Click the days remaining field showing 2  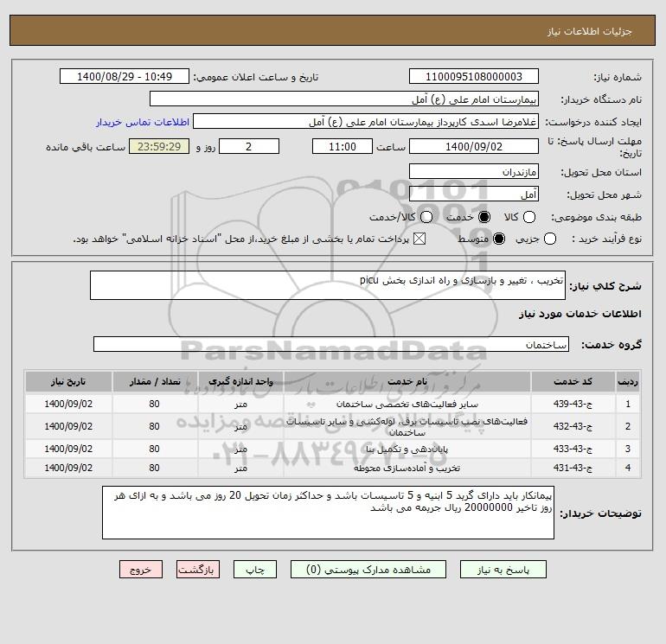coord(249,146)
